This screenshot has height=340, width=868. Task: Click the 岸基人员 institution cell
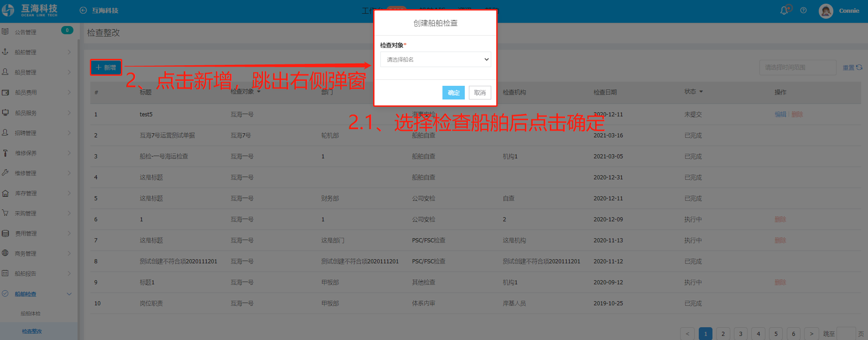click(514, 303)
